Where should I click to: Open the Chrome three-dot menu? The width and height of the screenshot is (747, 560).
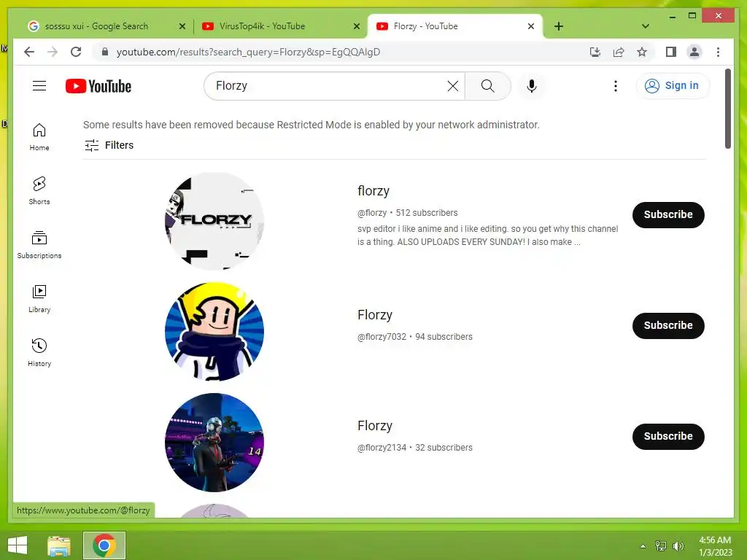[718, 52]
